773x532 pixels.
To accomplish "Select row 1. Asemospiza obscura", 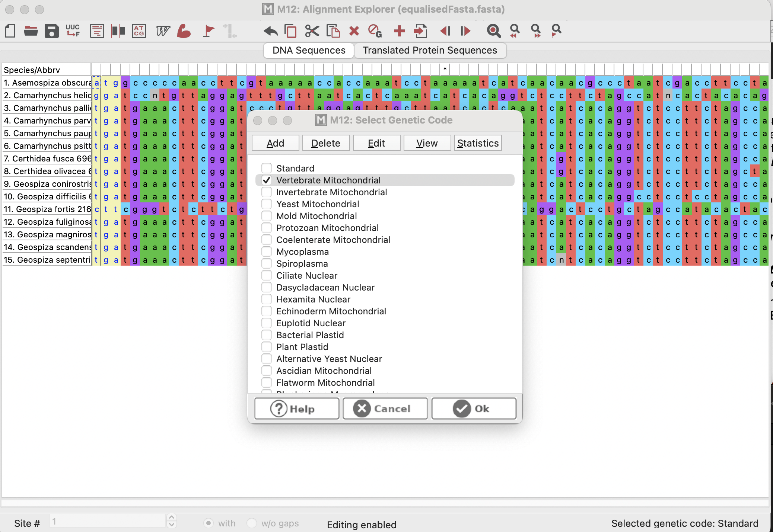I will point(47,83).
